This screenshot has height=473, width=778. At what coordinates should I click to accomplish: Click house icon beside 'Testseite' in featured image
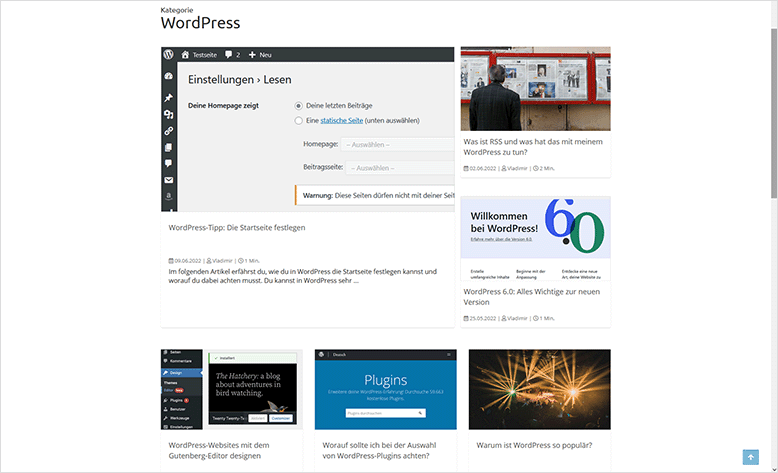[x=185, y=55]
